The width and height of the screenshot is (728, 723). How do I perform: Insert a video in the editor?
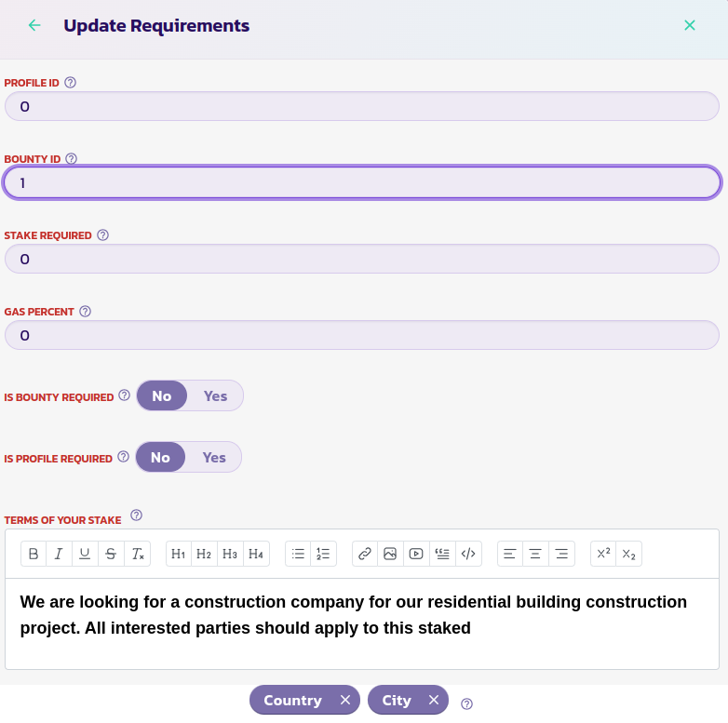tap(416, 554)
